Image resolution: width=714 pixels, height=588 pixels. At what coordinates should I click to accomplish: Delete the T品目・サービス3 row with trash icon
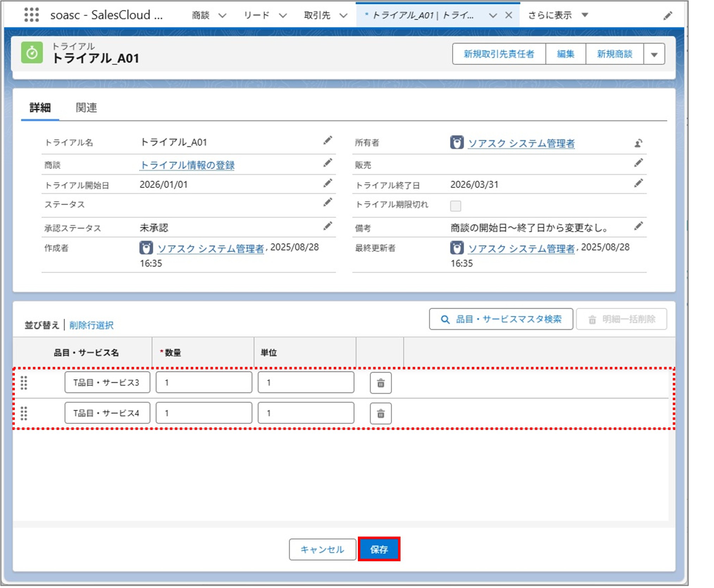(x=380, y=383)
